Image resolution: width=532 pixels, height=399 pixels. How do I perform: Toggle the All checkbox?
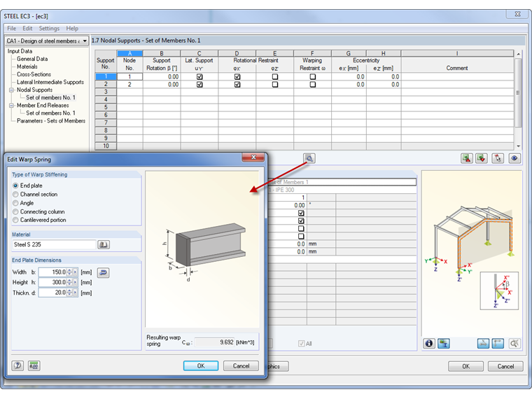click(x=301, y=344)
